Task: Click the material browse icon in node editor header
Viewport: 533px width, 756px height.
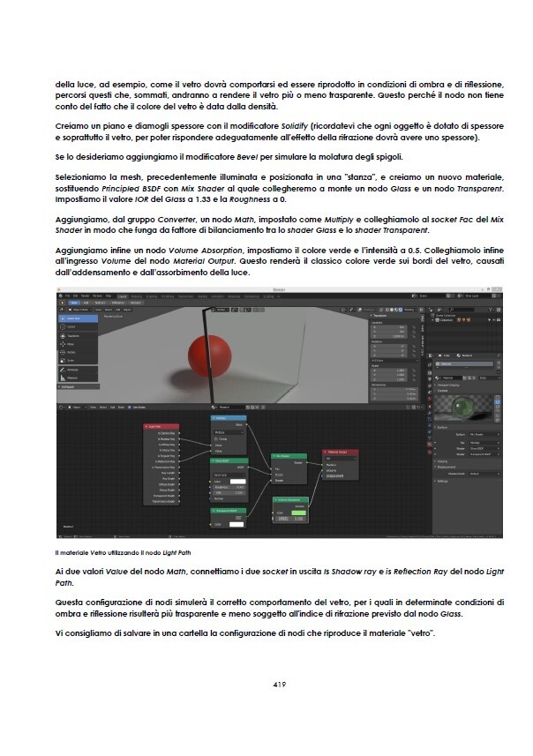Action: 214,408
